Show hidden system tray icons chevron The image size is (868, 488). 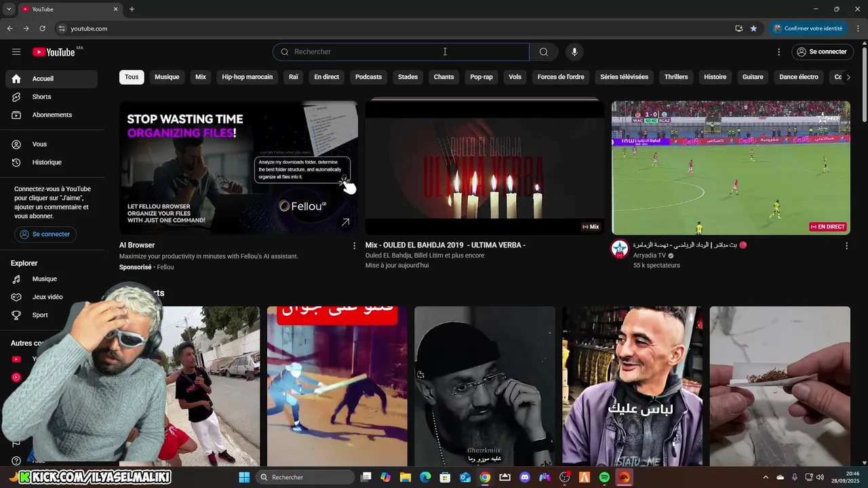(x=766, y=477)
